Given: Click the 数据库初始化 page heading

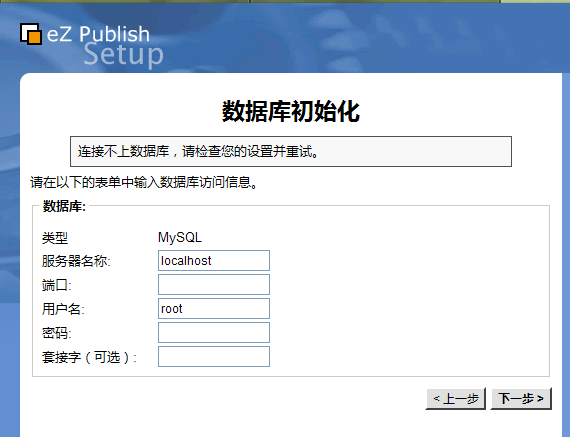Looking at the screenshot, I should coord(291,111).
